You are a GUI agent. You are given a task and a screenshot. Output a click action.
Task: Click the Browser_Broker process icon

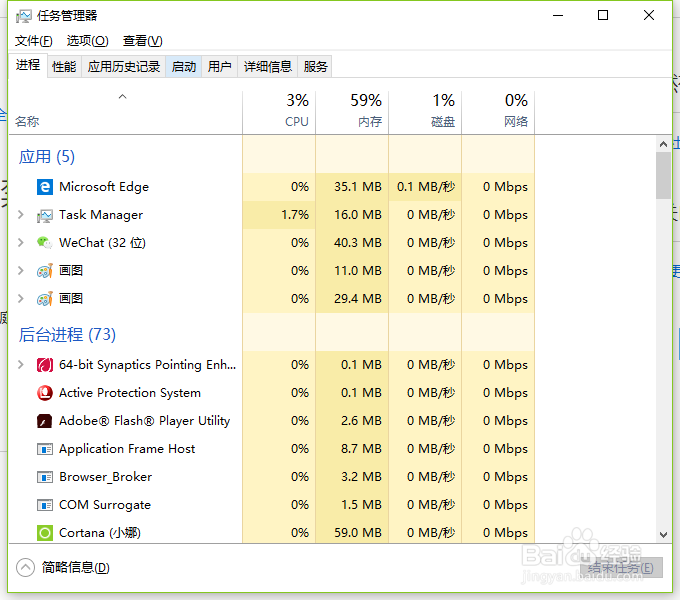tap(45, 477)
